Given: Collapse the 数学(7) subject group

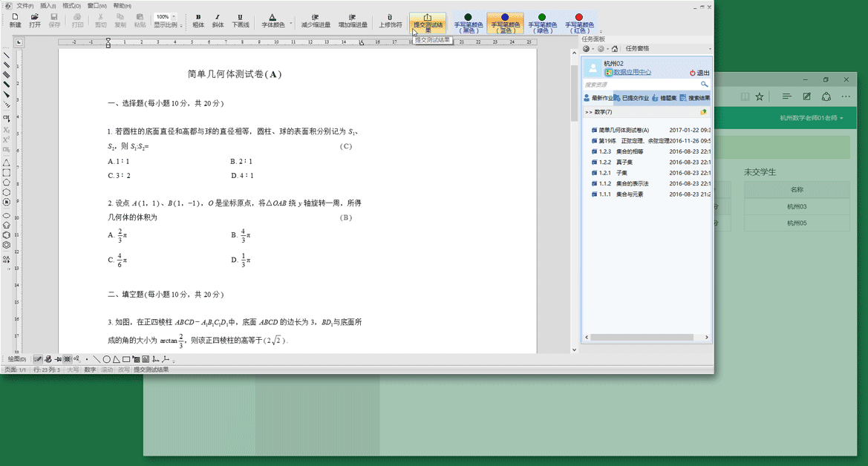Looking at the screenshot, I should 588,112.
